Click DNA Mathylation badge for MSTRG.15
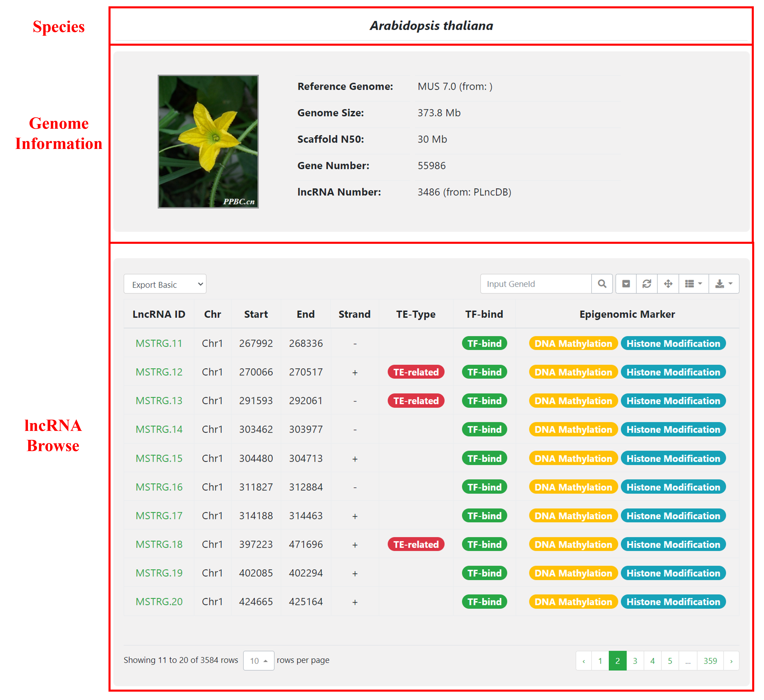Screen dimensions: 764x700 tap(573, 458)
